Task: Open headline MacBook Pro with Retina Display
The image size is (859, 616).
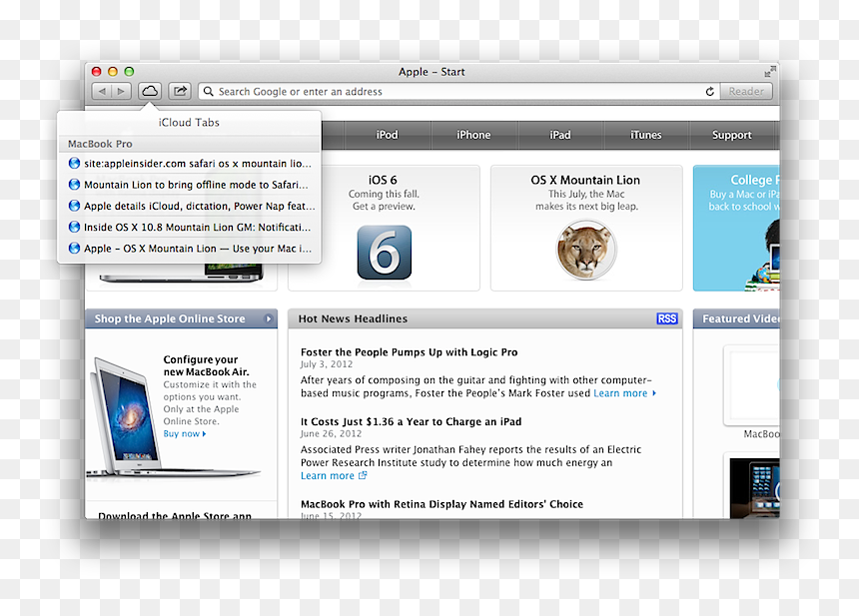Action: (441, 504)
